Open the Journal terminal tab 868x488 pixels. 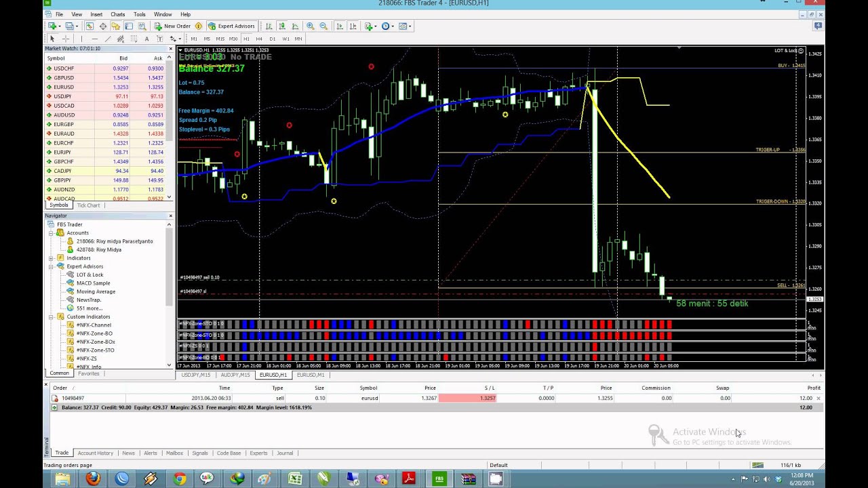285,453
